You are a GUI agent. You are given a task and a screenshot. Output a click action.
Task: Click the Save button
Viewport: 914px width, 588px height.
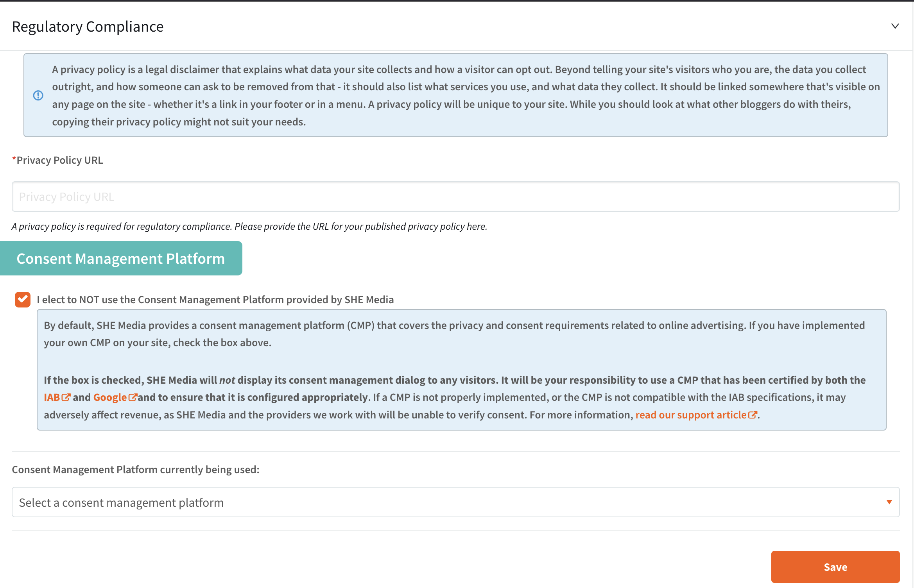click(x=835, y=567)
